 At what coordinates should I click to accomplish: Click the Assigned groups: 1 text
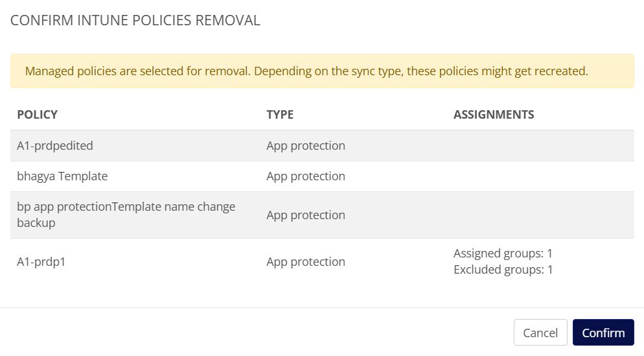tap(503, 254)
